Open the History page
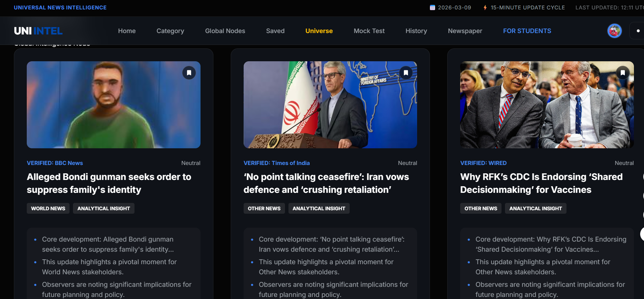644x299 pixels. pyautogui.click(x=416, y=31)
